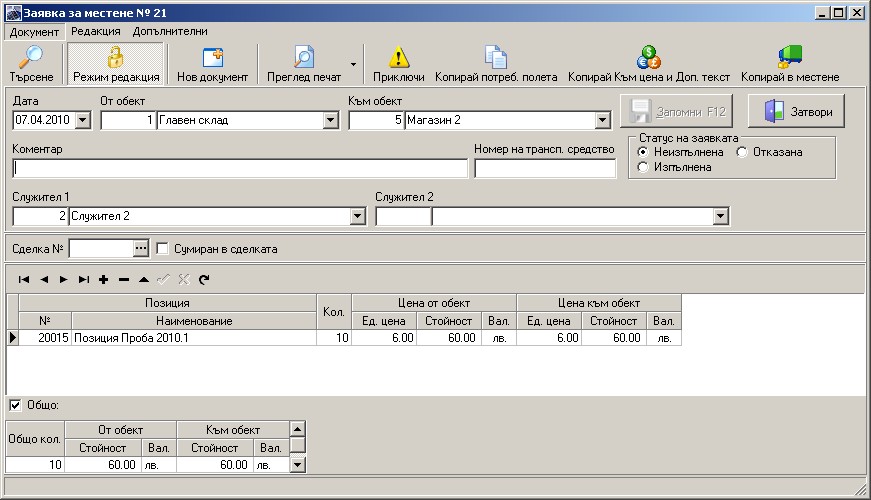Screen dimensions: 871x500
Task: Click От обект code field with 1
Action: (x=128, y=119)
